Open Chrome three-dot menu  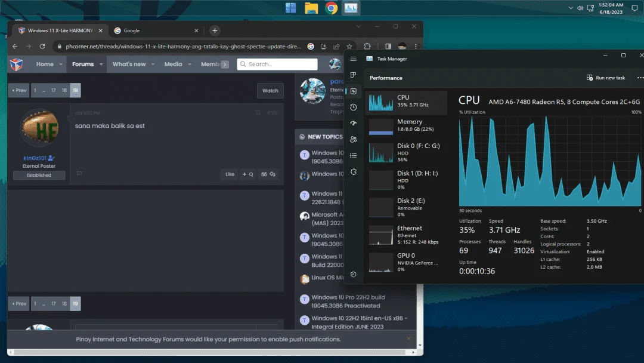416,47
